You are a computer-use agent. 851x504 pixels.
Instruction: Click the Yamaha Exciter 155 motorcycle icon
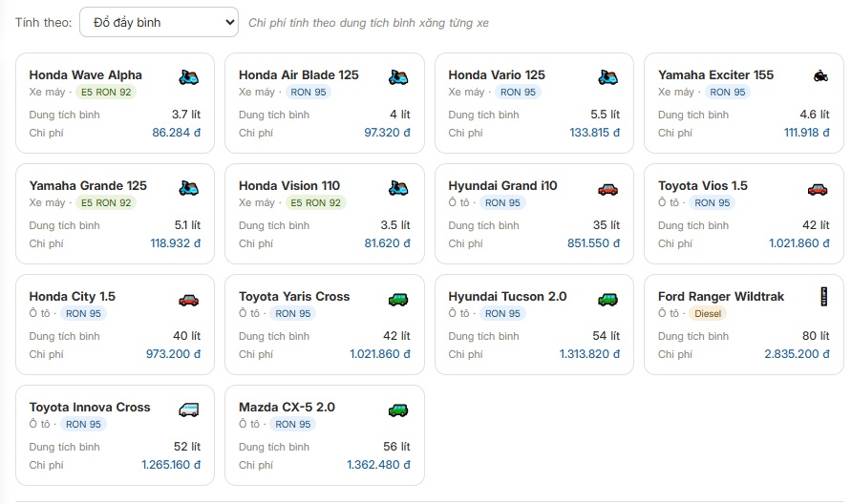click(x=819, y=76)
